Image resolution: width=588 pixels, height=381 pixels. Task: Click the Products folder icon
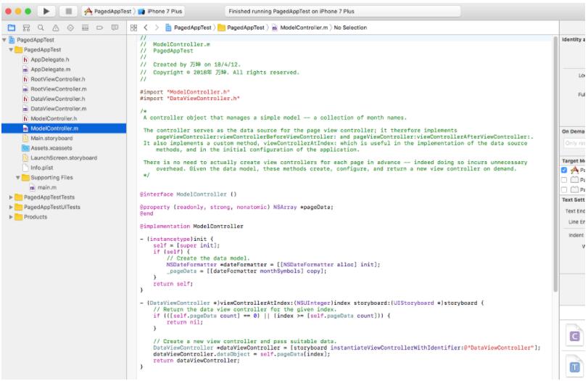(19, 217)
